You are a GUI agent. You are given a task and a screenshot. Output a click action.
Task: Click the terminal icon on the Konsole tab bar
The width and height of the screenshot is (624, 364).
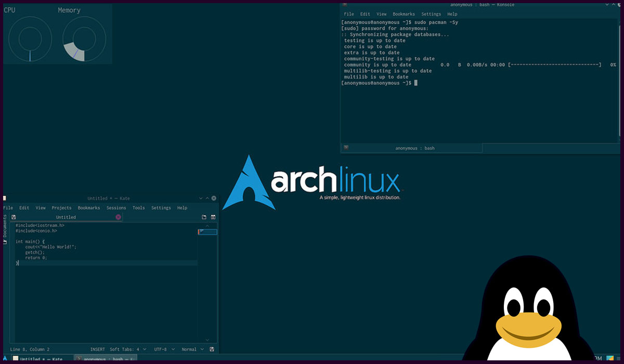click(x=346, y=148)
